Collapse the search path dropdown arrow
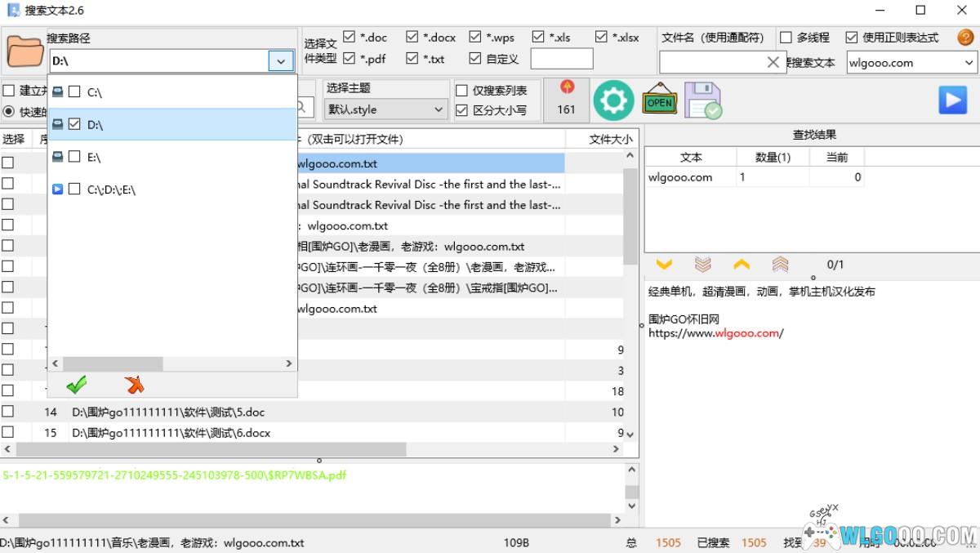Viewport: 980px width, 553px height. coord(280,61)
